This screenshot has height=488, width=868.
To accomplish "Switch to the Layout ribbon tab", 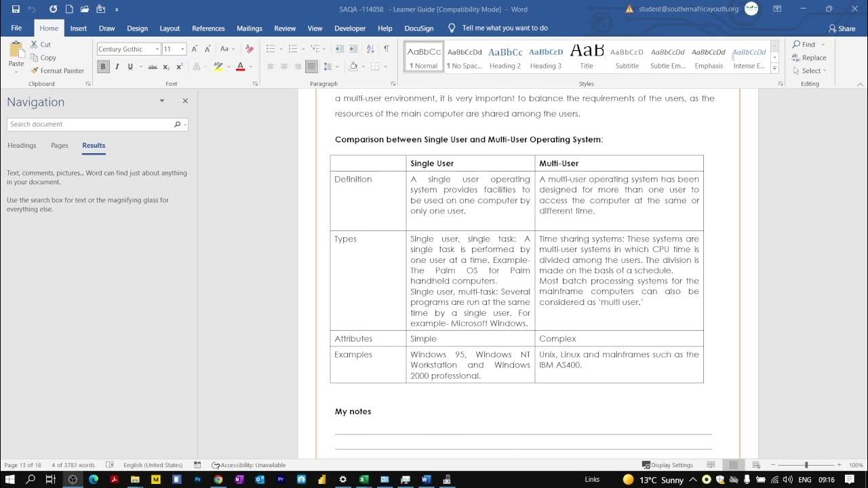I will coord(170,28).
